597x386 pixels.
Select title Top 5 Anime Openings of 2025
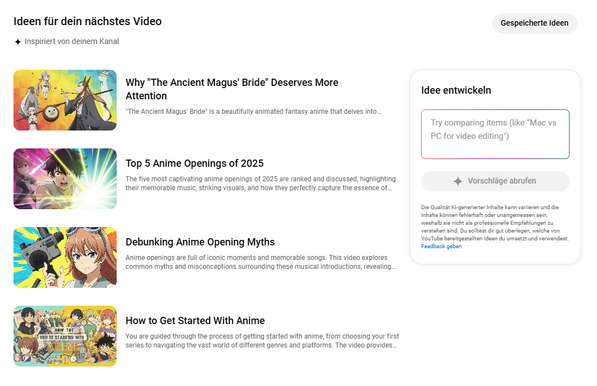[x=195, y=163]
